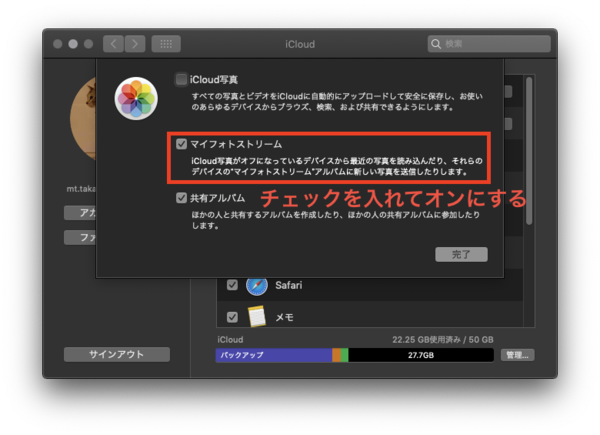The image size is (600, 435).
Task: Click the app list vertical scrollbar
Action: [x=529, y=151]
